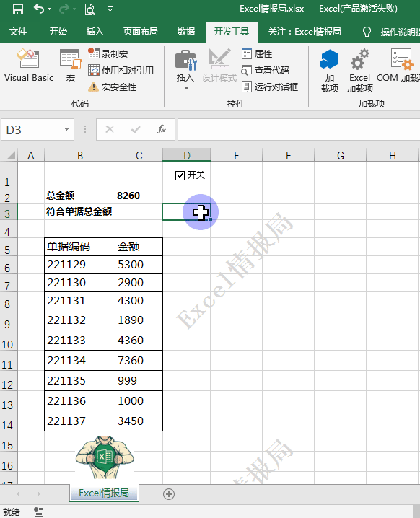Click the 单据编码 header cell
Viewport: 420px width, 518px height.
coord(79,247)
